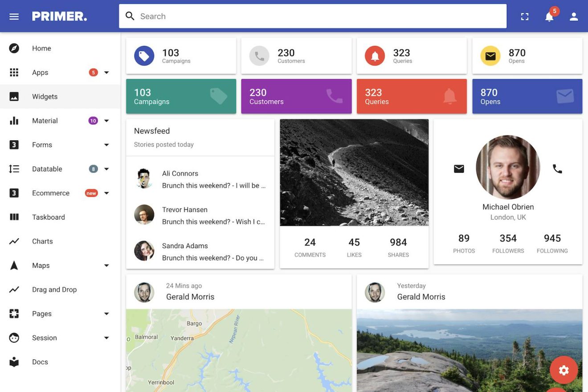Click the Material badge showing 10
The height and width of the screenshot is (392, 588).
93,120
